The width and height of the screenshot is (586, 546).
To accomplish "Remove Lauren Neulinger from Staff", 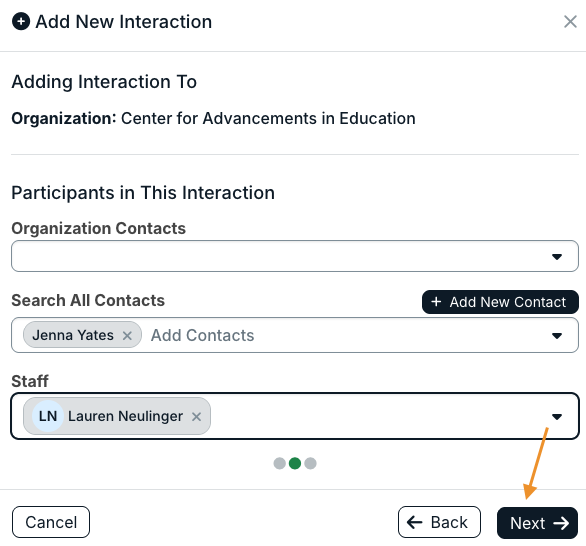I will point(197,416).
